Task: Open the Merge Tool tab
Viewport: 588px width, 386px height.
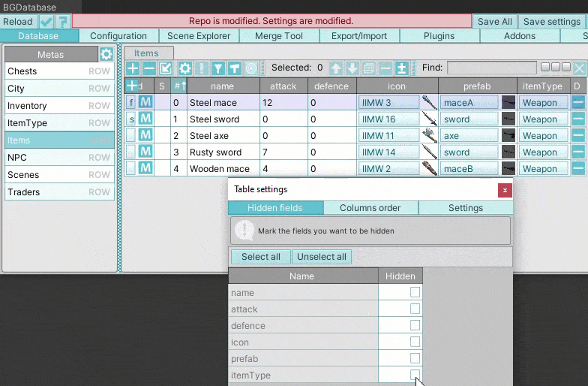Action: click(x=279, y=36)
